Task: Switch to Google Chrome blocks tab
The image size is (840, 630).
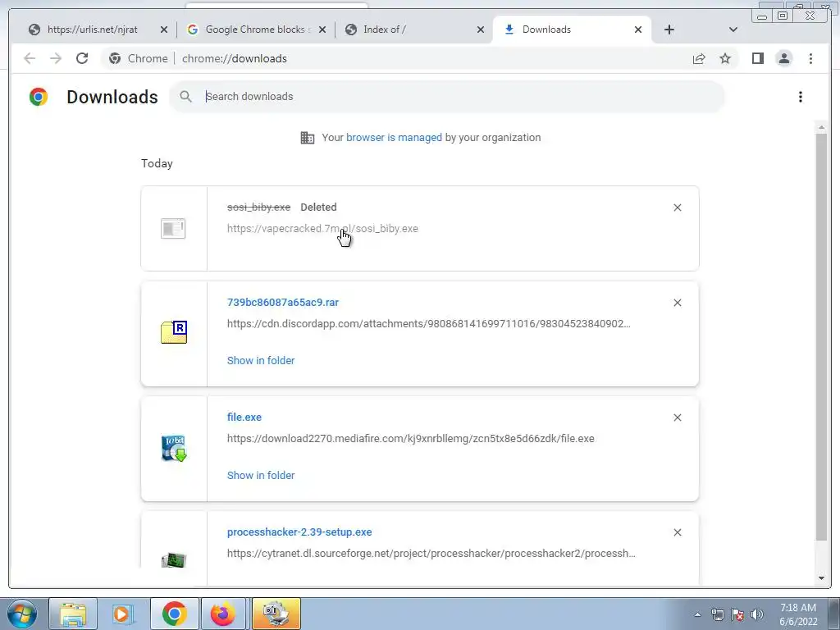Action: coord(256,30)
